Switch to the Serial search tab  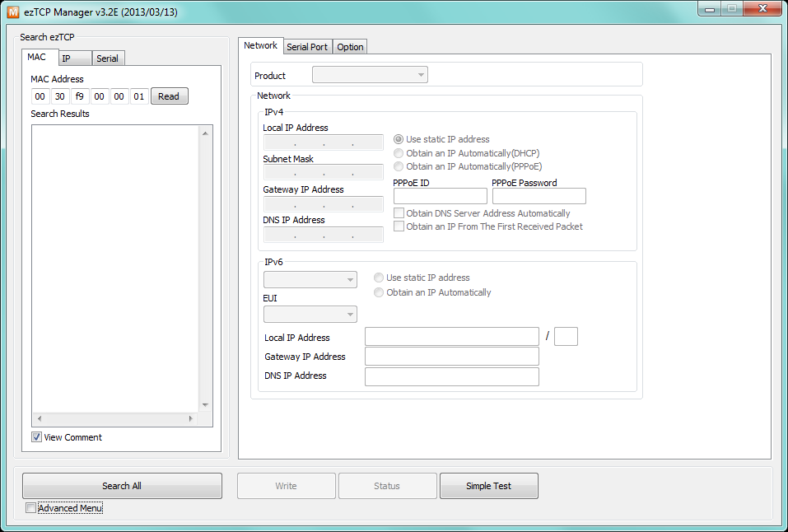[x=108, y=58]
